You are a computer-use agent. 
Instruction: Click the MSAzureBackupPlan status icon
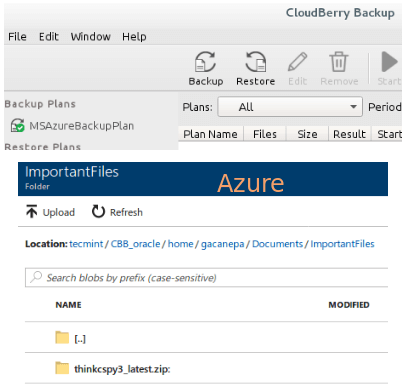17,126
